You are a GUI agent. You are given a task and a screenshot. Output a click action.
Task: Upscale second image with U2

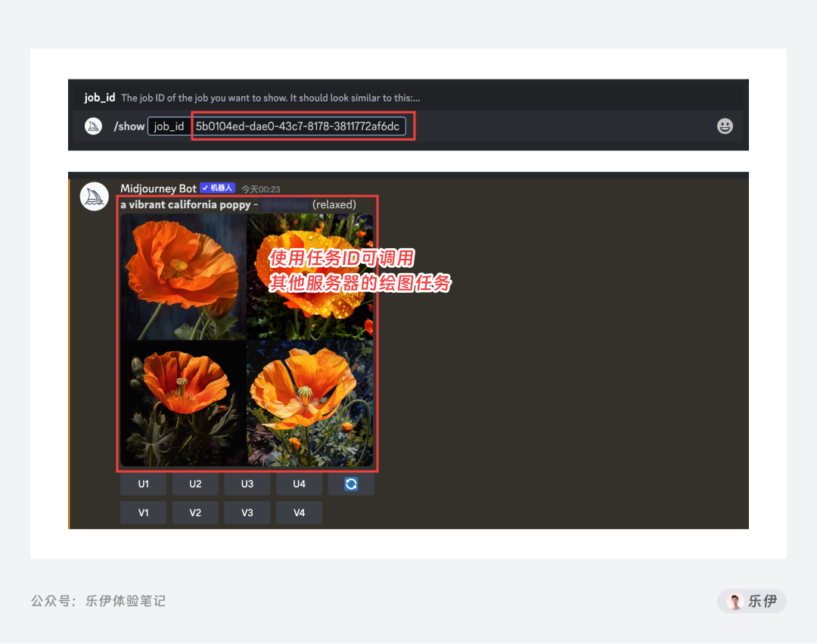pyautogui.click(x=195, y=484)
